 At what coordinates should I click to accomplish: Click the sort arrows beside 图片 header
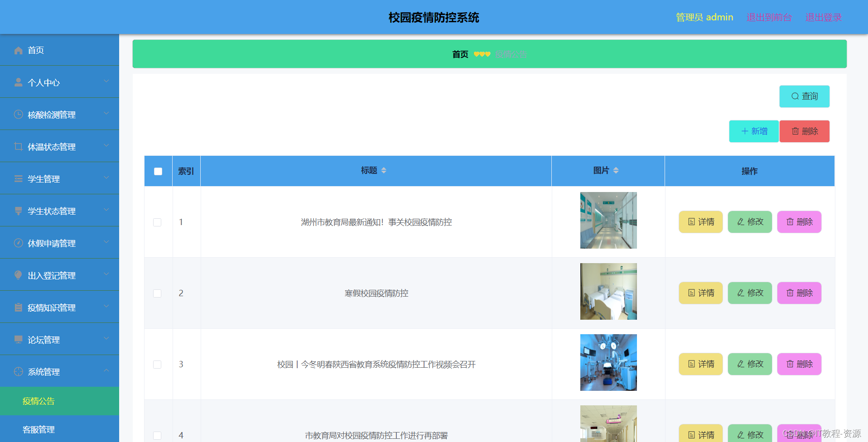(616, 170)
